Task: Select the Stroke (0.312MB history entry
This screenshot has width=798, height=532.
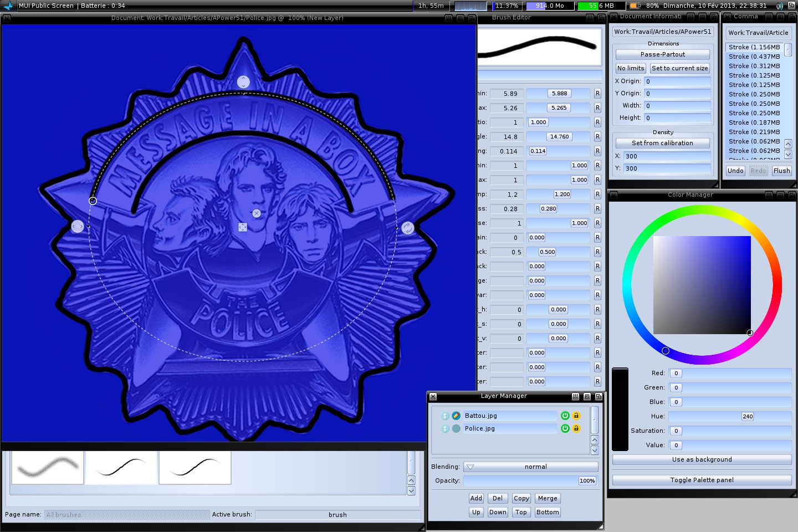Action: pos(754,66)
